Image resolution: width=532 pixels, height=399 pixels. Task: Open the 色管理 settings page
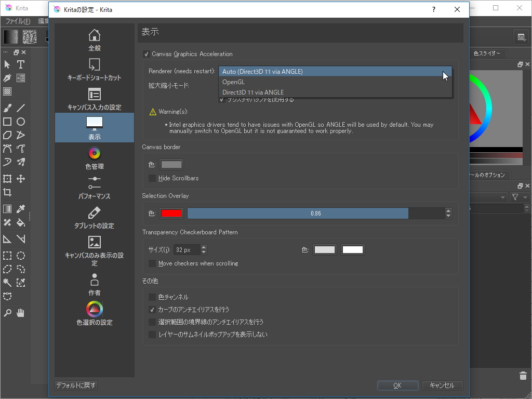pyautogui.click(x=94, y=158)
